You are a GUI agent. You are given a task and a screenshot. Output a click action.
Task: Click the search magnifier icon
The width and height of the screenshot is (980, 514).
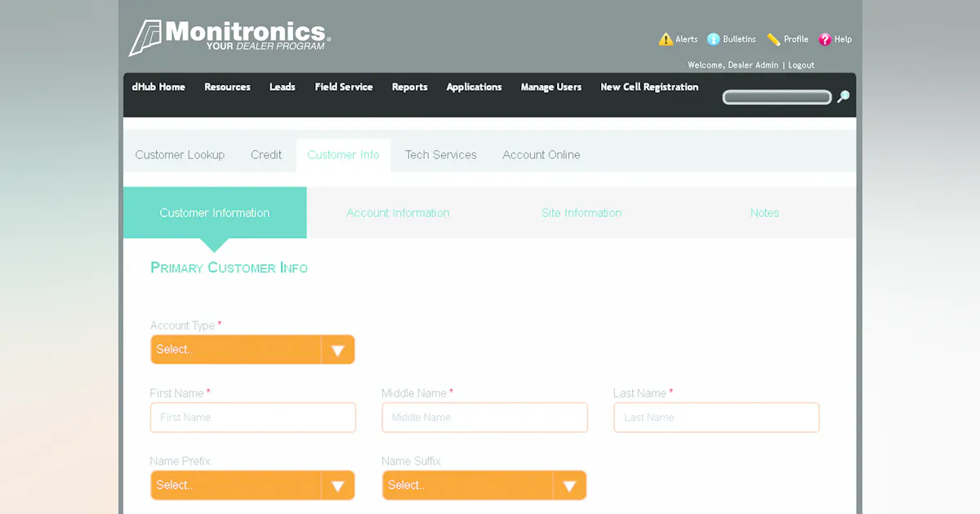click(844, 97)
